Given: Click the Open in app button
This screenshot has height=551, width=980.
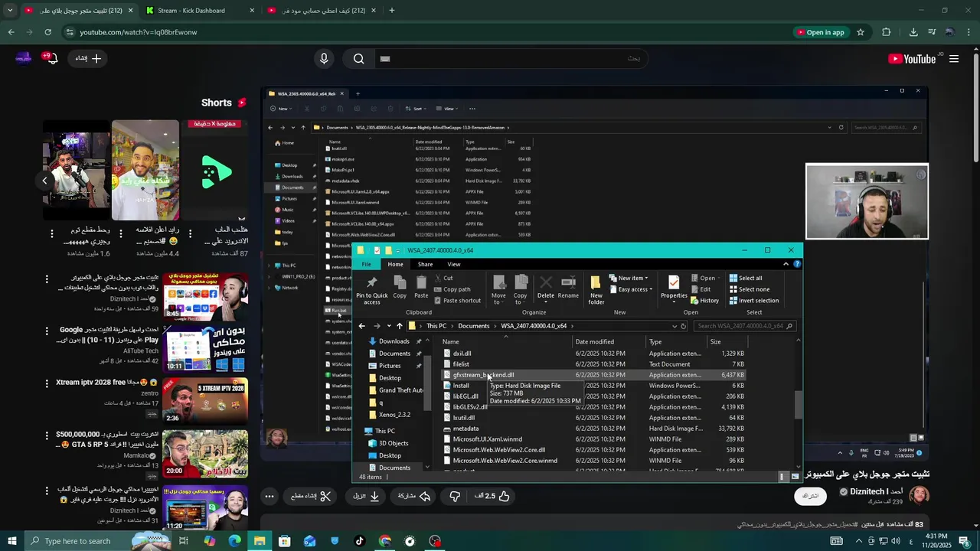Looking at the screenshot, I should click(820, 32).
